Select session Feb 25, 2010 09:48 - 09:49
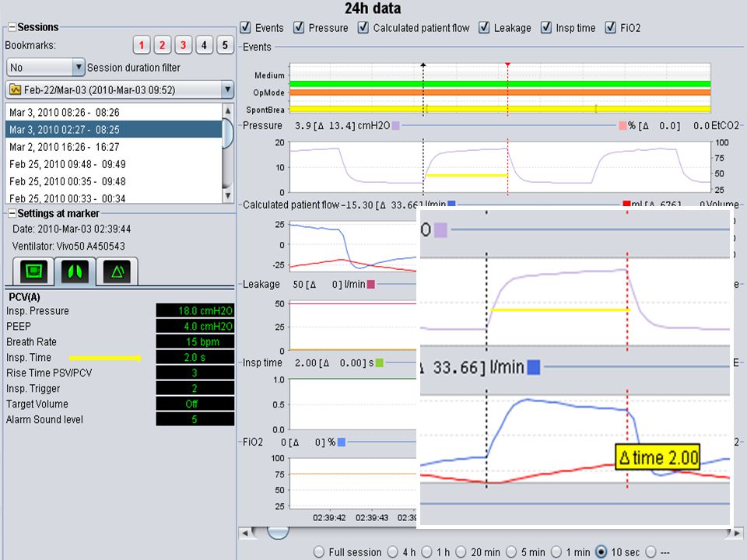Image resolution: width=747 pixels, height=560 pixels. click(114, 164)
